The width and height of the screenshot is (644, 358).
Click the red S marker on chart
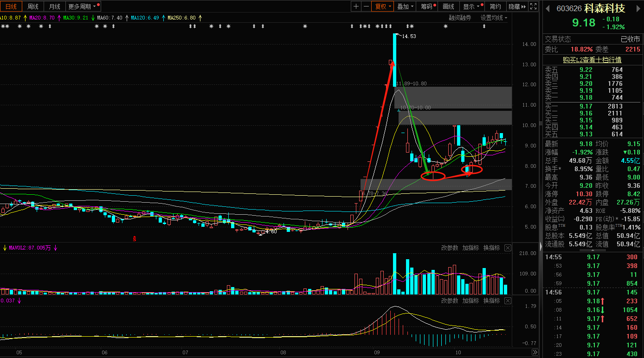point(135,239)
